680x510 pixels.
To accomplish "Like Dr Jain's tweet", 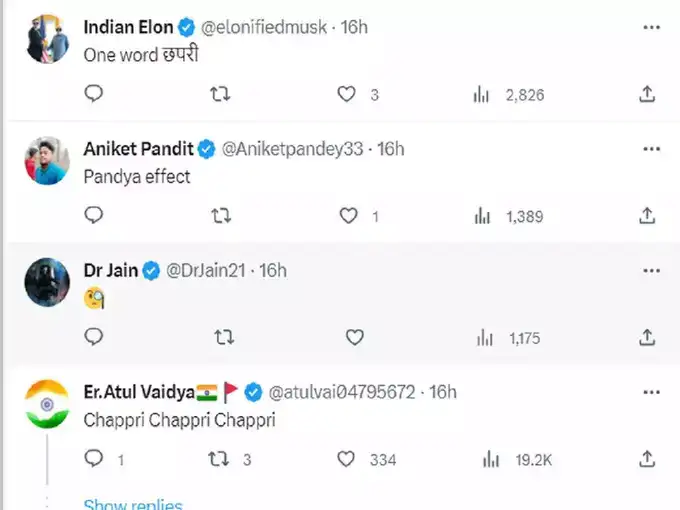I will click(354, 338).
